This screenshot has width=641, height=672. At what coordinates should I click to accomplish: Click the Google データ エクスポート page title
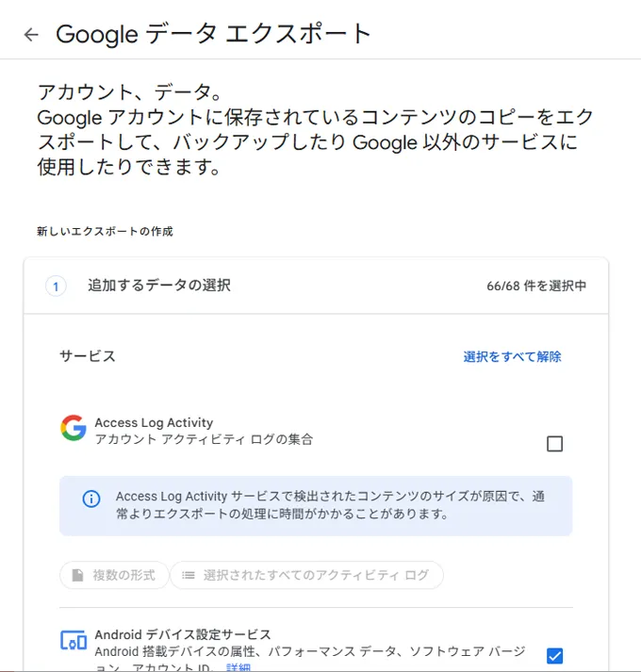pos(214,34)
